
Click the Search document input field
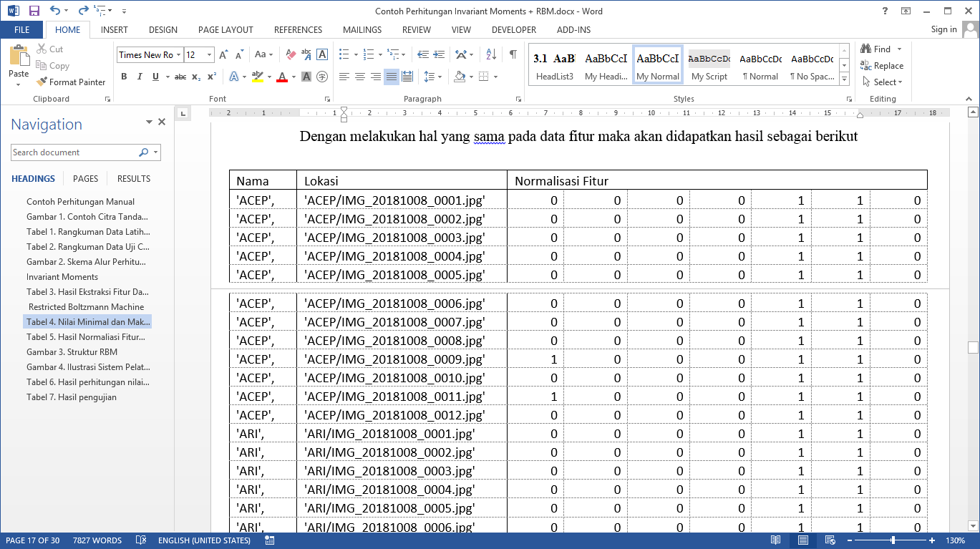[74, 152]
